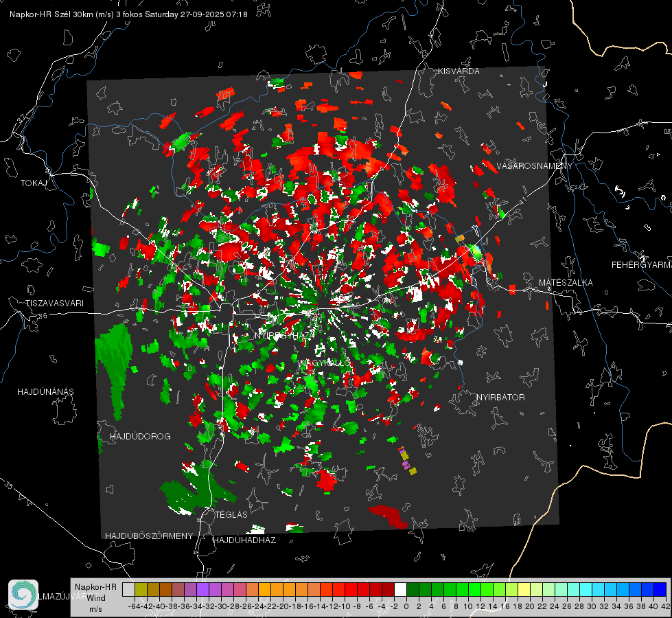The width and height of the screenshot is (672, 618).
Task: Select the NYÍRBÁTOR town label
Action: coord(500,398)
